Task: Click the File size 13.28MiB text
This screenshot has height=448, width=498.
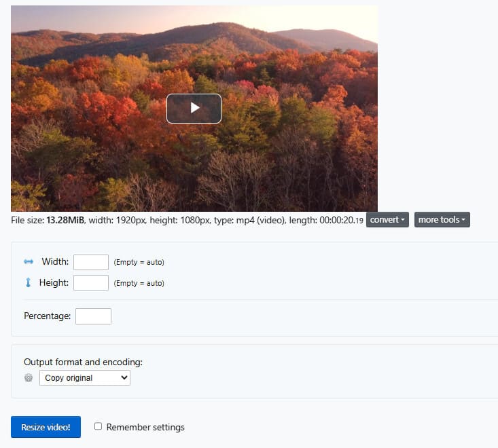Action: [48, 220]
